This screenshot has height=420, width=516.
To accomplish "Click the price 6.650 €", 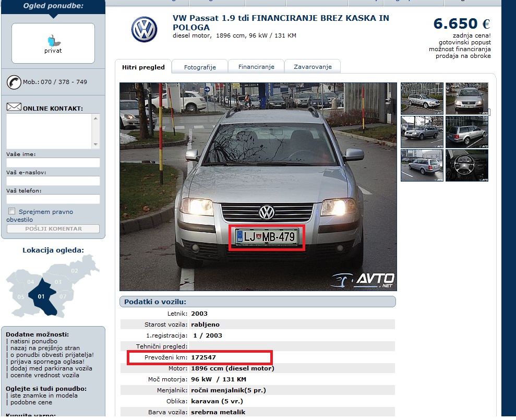I will pyautogui.click(x=462, y=23).
